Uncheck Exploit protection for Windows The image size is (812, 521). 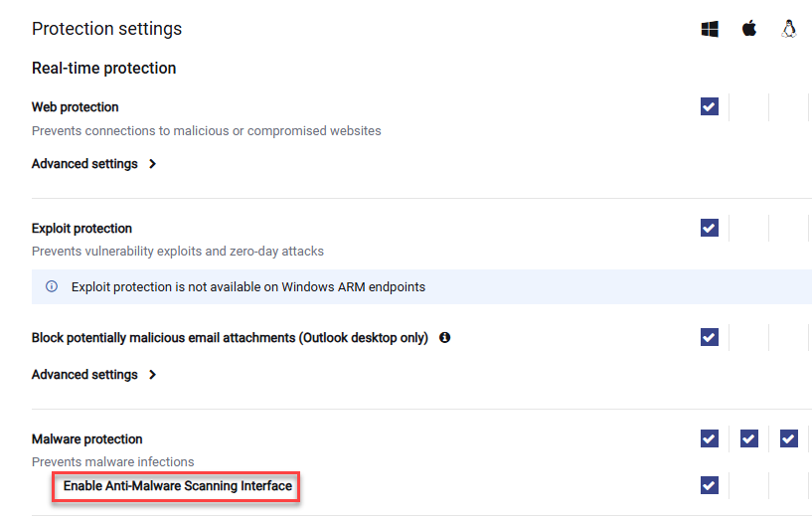click(x=710, y=228)
